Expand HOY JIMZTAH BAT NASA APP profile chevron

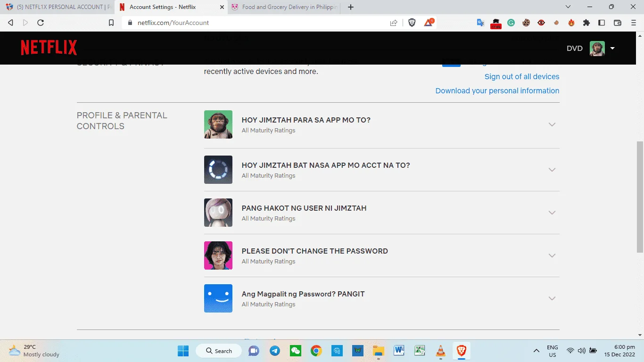pos(552,170)
